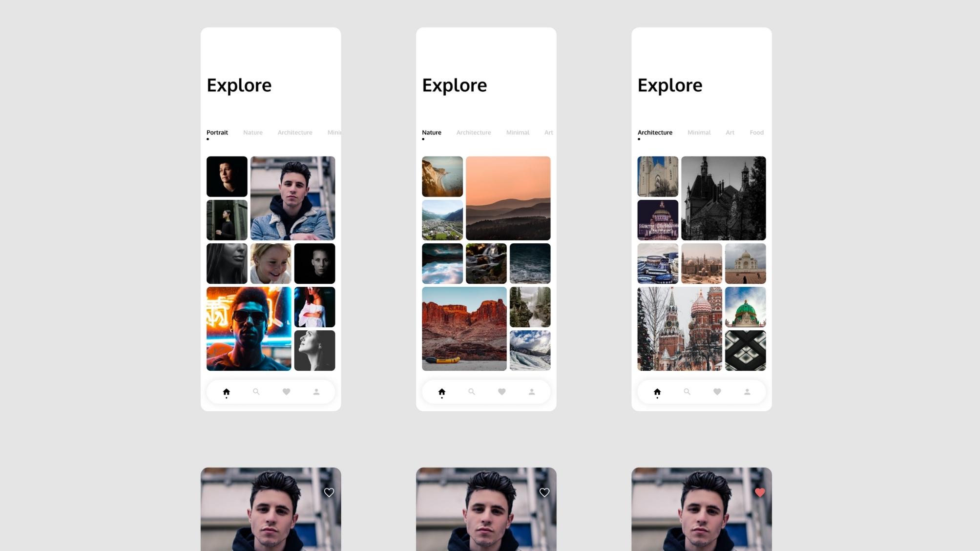
Task: Open green dome building thumbnail
Action: point(745,307)
